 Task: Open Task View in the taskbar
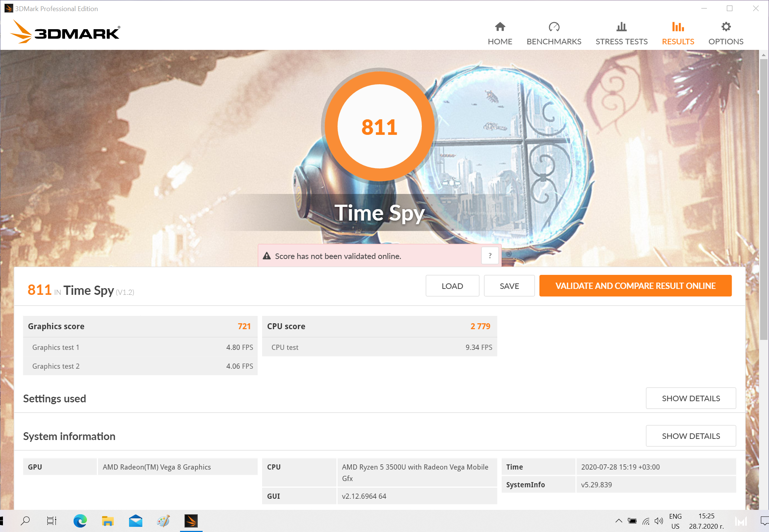(x=52, y=521)
